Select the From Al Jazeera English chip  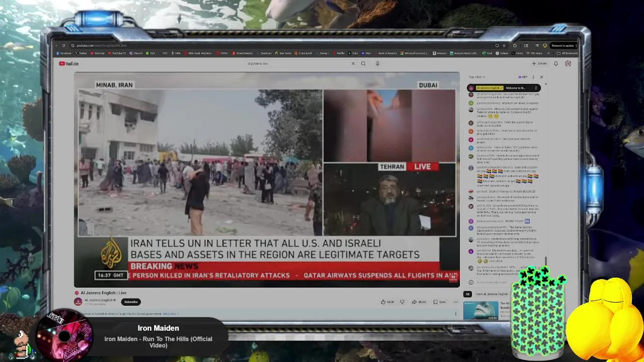coord(492,294)
